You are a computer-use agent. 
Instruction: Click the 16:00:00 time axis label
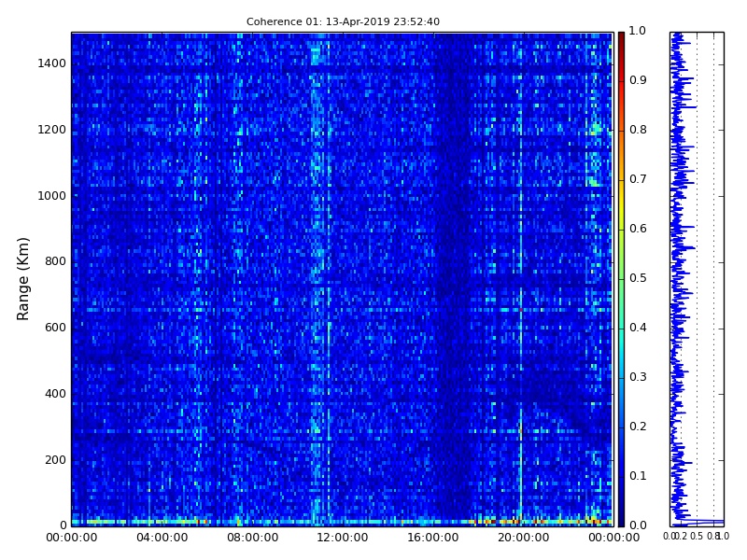(433, 538)
